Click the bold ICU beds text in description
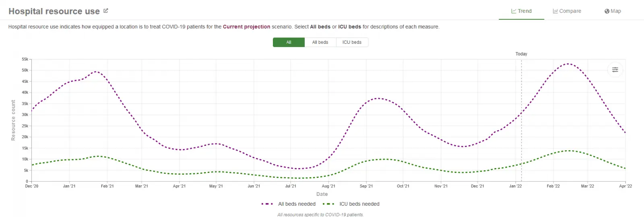Viewport: 644px width, 217px height. coord(349,27)
